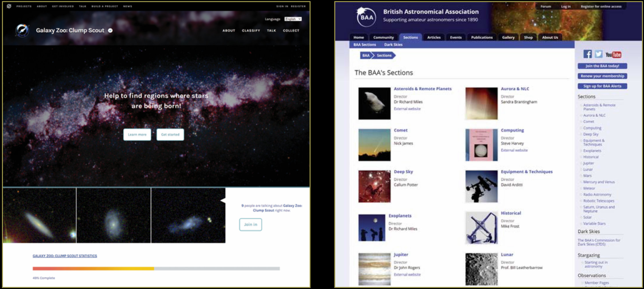644x289 pixels.
Task: Click Classify in the Galaxy Zoo navigation
Action: click(x=251, y=30)
